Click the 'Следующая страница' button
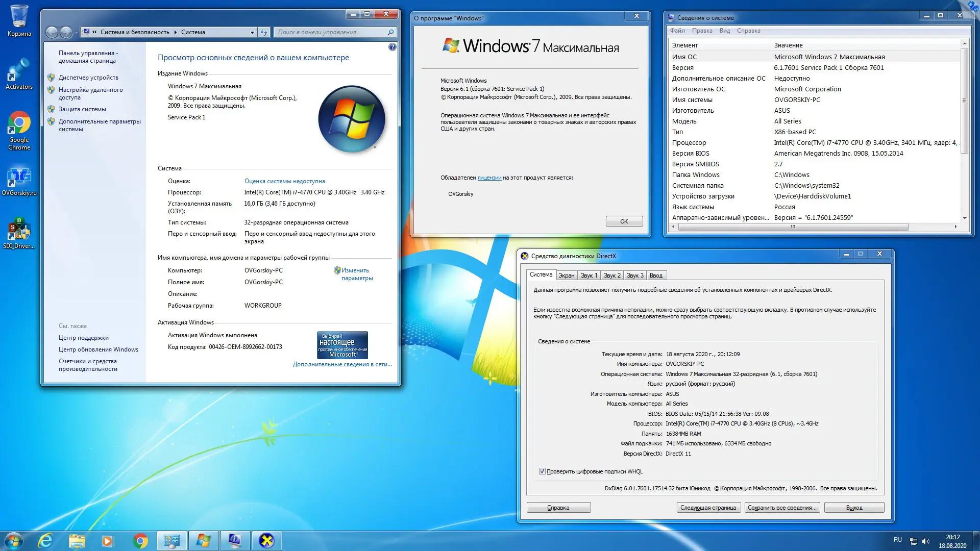Viewport: 980px width, 551px height. [708, 508]
